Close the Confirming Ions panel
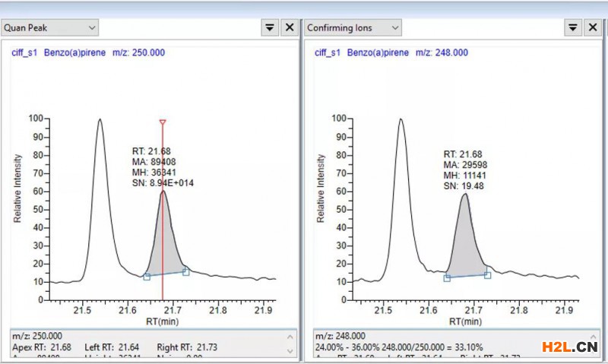 [593, 27]
